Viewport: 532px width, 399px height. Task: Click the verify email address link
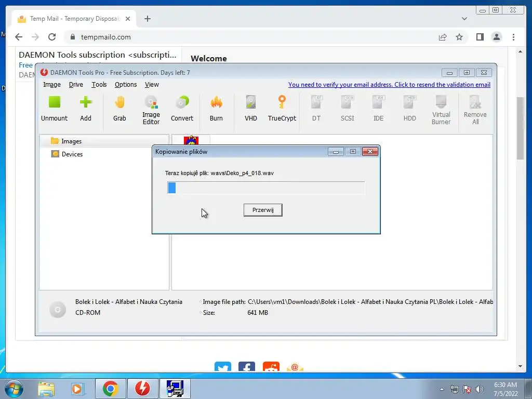[389, 85]
